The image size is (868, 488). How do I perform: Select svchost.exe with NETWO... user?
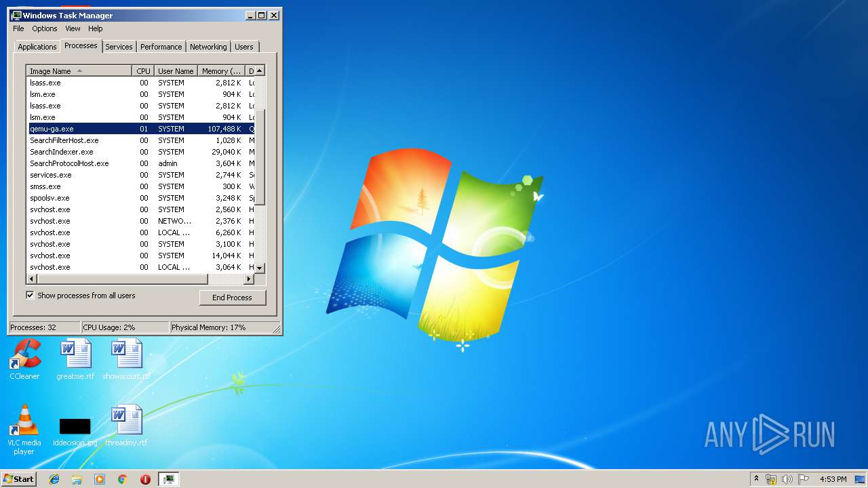click(x=140, y=221)
